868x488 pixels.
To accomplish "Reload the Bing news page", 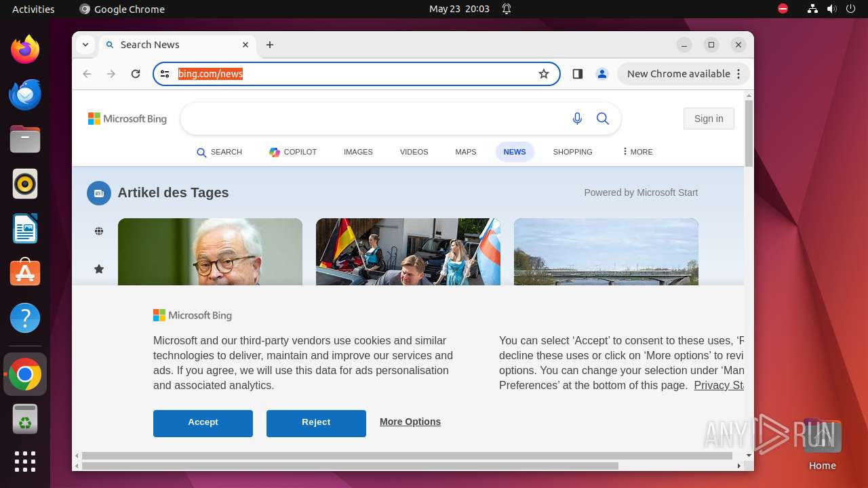I will coord(136,74).
